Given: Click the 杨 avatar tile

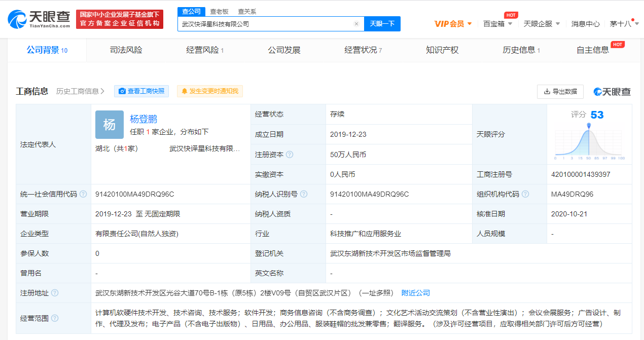Looking at the screenshot, I should (x=110, y=125).
